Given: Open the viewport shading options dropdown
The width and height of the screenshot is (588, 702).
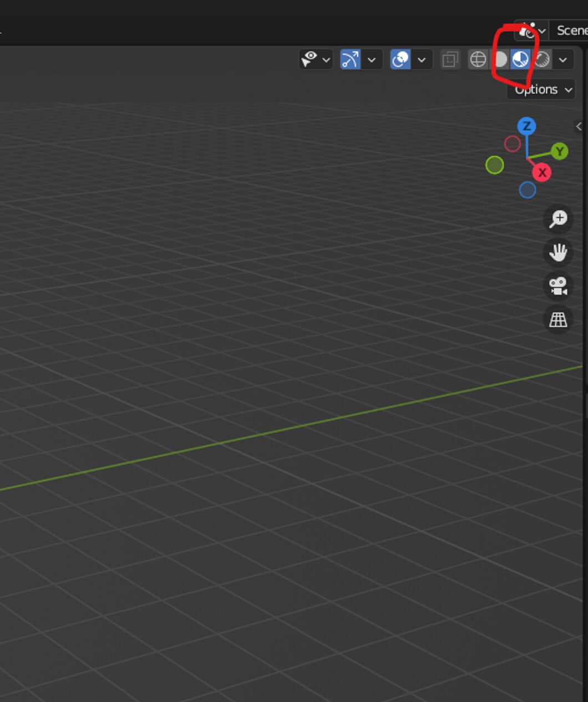Looking at the screenshot, I should pos(563,59).
